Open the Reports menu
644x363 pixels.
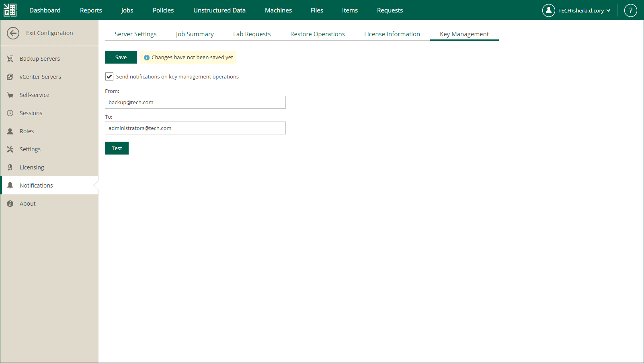(x=91, y=10)
